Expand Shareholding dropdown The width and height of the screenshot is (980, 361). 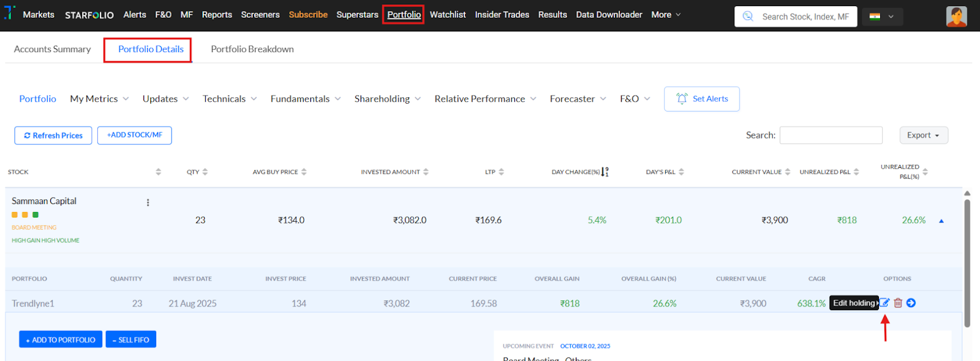point(388,99)
